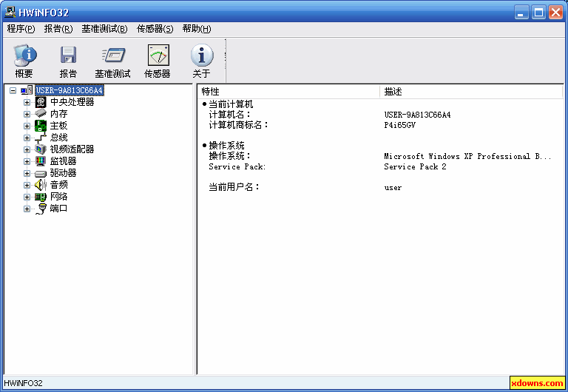Select the 驱动器 tree label
This screenshot has width=568, height=392.
point(64,173)
